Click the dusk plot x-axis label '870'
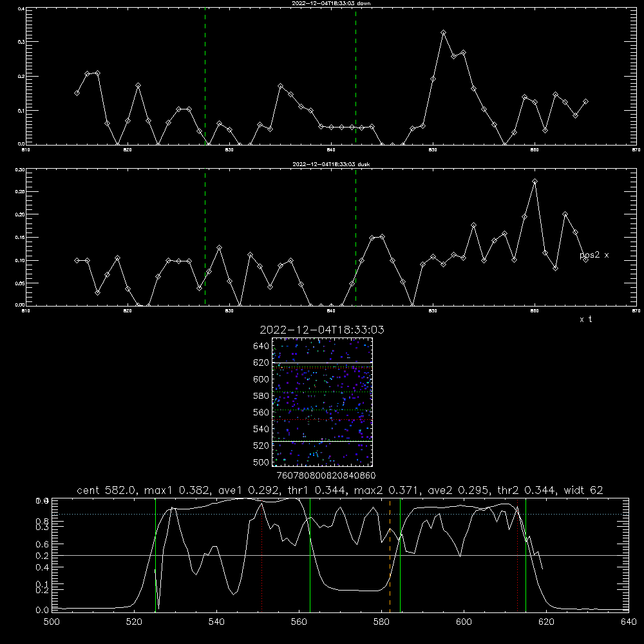 point(636,311)
